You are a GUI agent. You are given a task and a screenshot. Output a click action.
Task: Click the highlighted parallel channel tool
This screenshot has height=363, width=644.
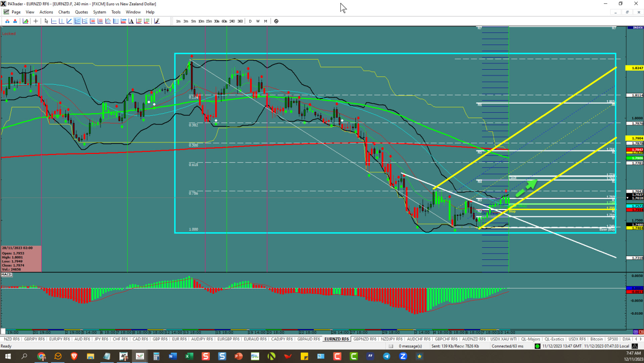coord(77,21)
